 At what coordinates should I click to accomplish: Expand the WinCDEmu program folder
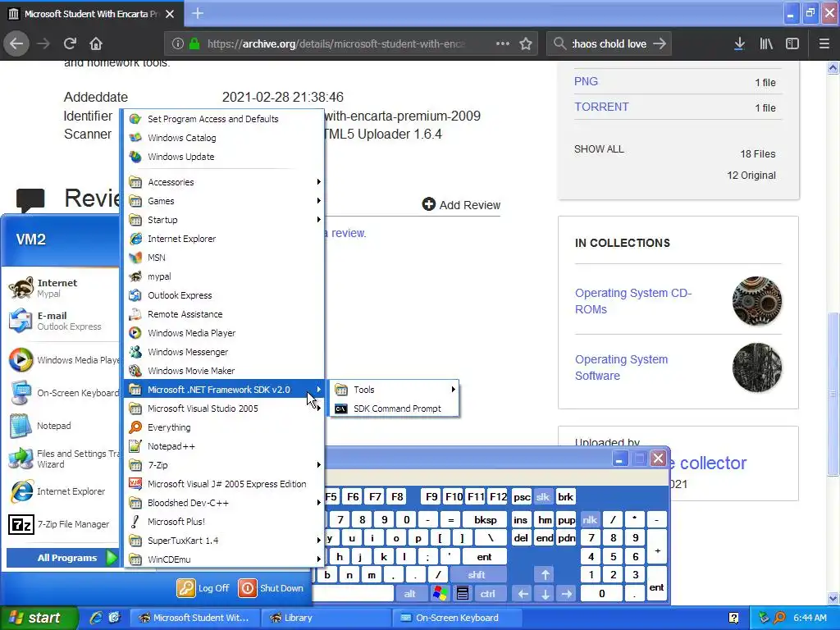coord(225,559)
